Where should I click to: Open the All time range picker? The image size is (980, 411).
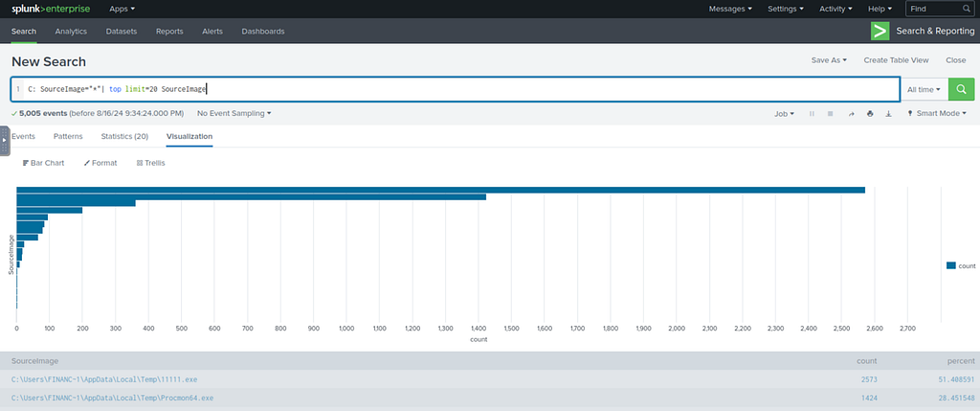pyautogui.click(x=924, y=89)
